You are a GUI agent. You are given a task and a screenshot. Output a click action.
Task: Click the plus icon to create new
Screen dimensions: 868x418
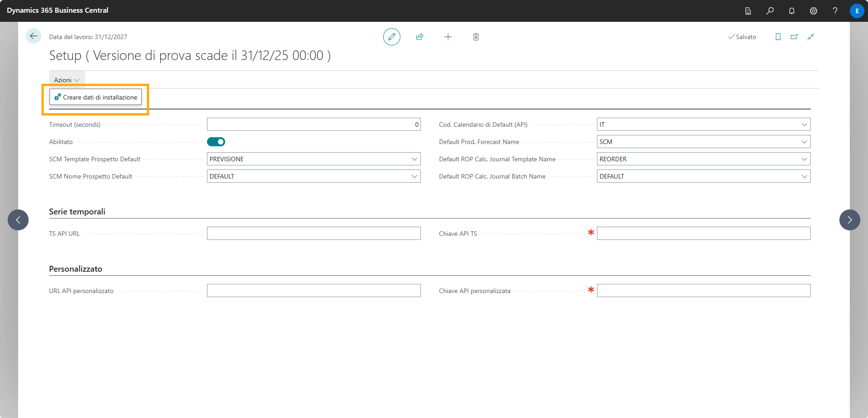click(x=448, y=37)
